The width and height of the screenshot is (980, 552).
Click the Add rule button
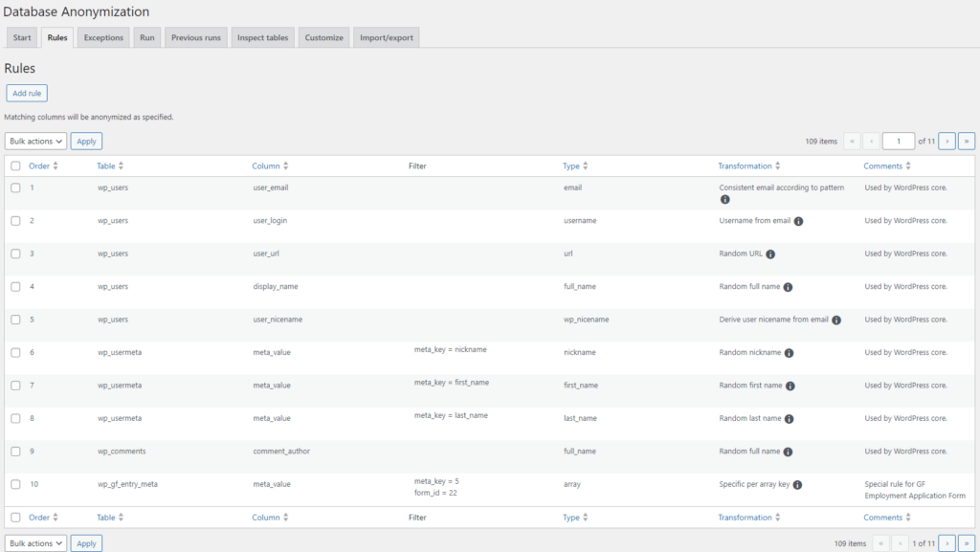tap(27, 93)
